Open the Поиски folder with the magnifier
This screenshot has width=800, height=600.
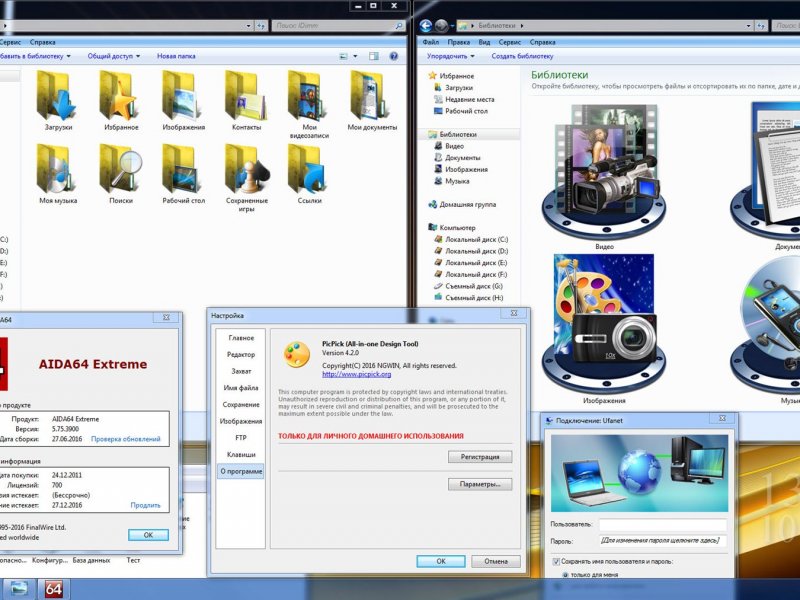pos(121,174)
